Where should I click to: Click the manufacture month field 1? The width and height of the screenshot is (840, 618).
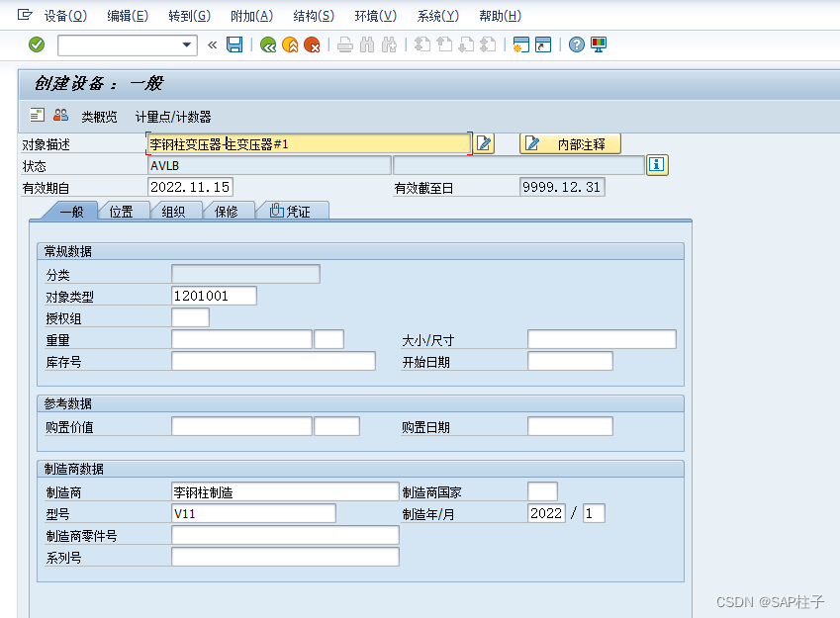pyautogui.click(x=594, y=513)
